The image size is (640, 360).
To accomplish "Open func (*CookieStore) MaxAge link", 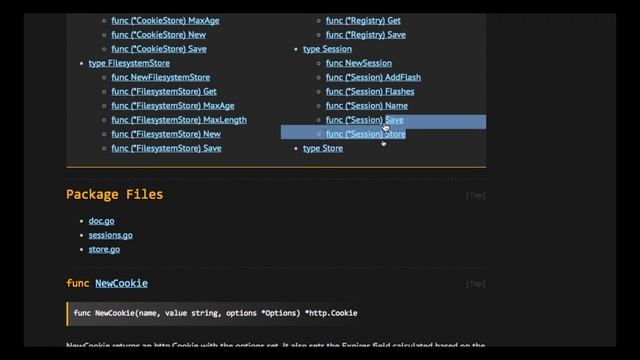I will pyautogui.click(x=165, y=20).
